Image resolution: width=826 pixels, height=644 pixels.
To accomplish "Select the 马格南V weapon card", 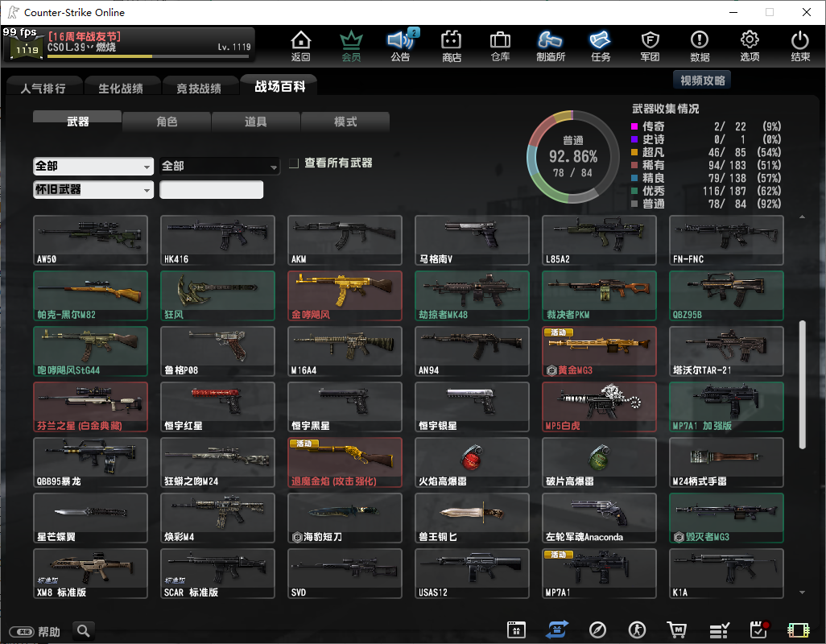I will (472, 240).
